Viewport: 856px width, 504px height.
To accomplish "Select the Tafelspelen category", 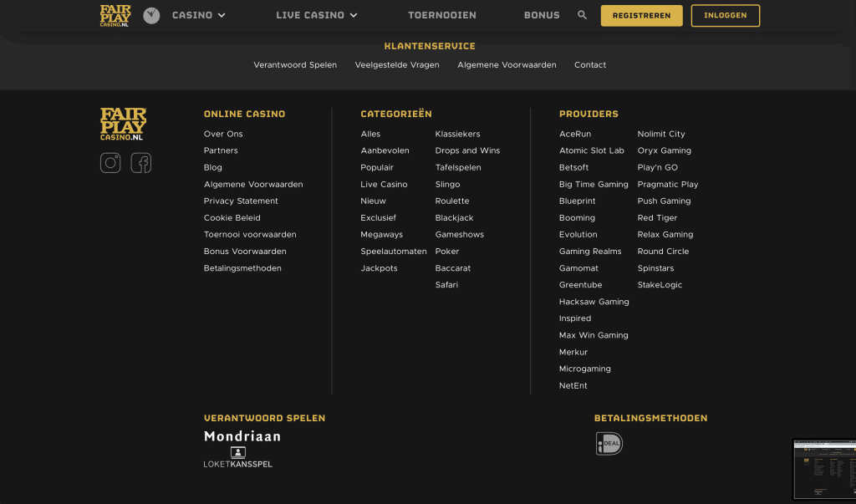I will (458, 168).
